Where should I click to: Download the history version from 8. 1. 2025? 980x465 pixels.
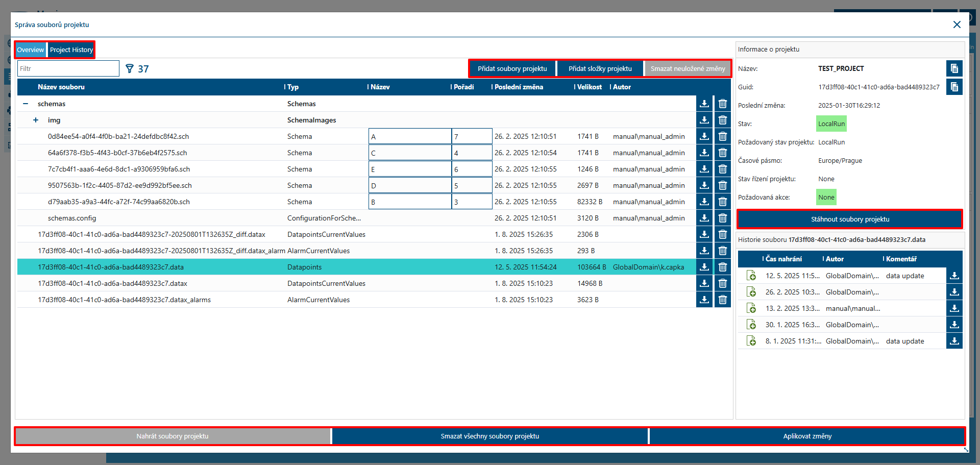tap(954, 340)
